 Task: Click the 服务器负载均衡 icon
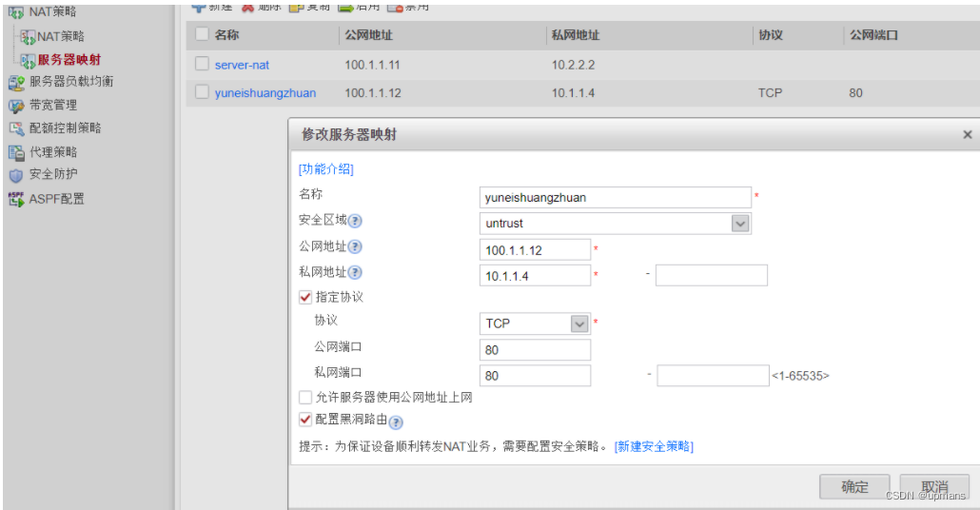(x=16, y=82)
